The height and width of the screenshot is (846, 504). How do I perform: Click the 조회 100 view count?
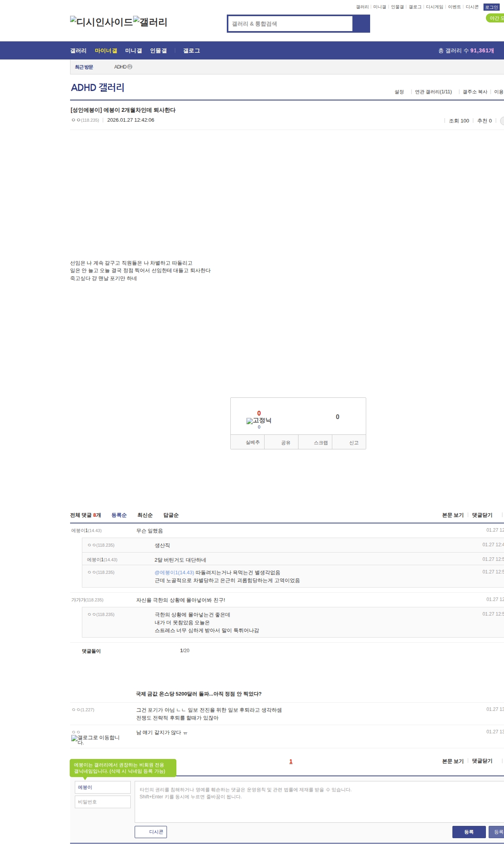(459, 121)
